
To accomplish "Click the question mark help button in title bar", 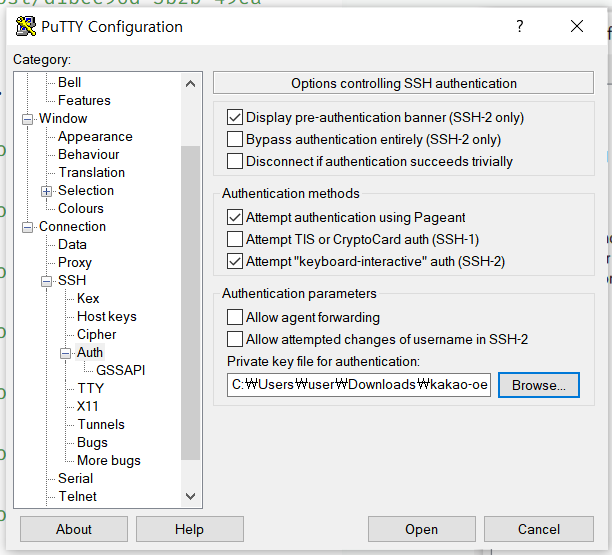I will [x=519, y=26].
